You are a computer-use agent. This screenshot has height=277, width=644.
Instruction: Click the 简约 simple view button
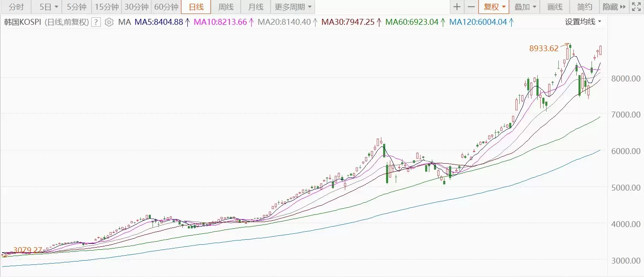[x=585, y=7]
